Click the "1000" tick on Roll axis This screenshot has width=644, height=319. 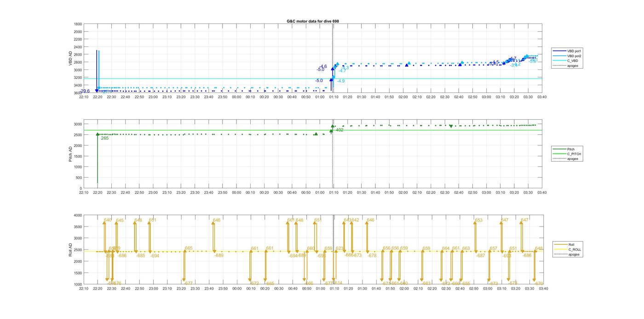(x=78, y=284)
